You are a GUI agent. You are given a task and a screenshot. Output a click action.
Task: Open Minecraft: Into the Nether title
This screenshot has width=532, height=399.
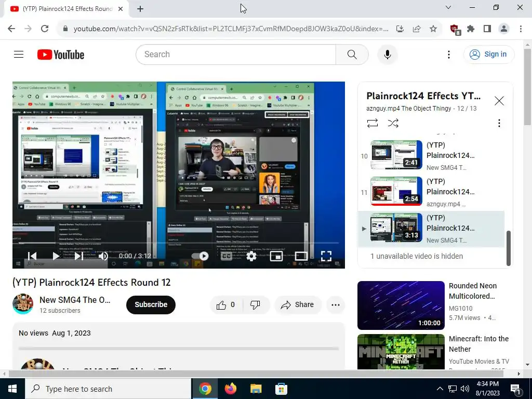click(x=478, y=344)
